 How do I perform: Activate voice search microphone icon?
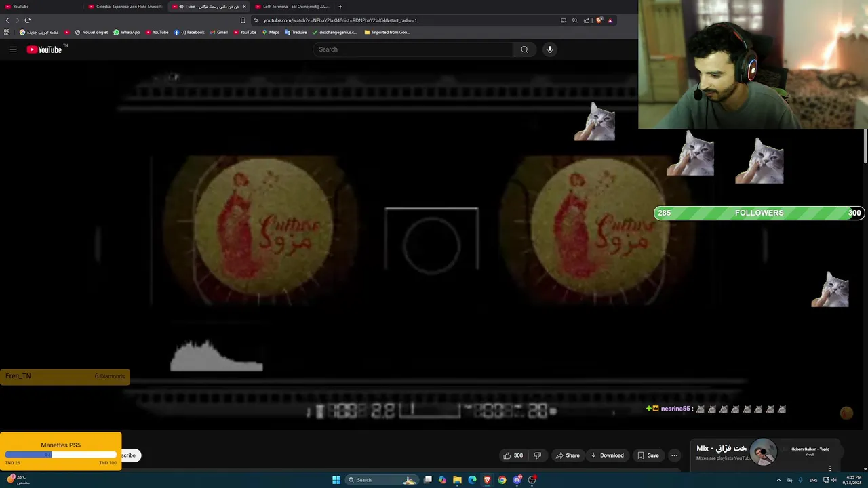click(550, 49)
